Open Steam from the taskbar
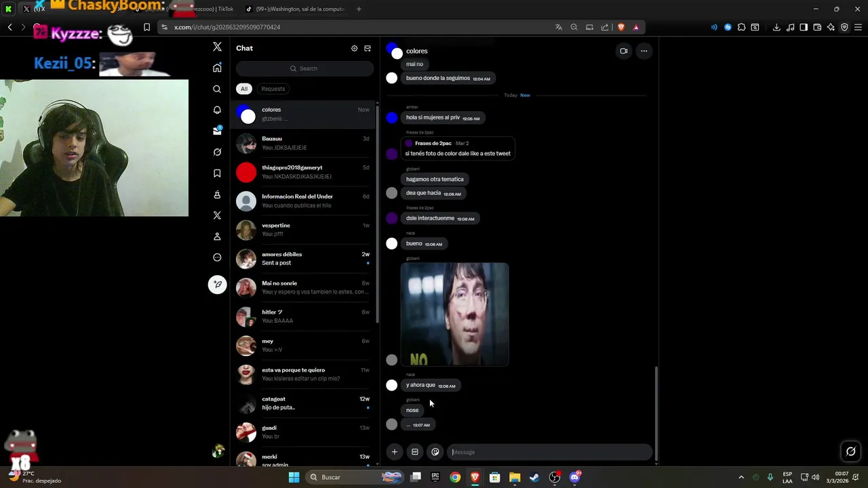Screen dimensions: 868x488 [534, 477]
